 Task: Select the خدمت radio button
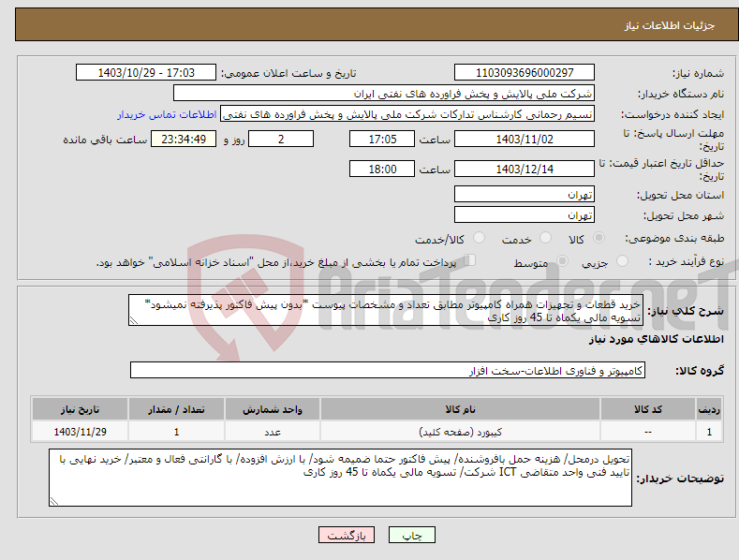pyautogui.click(x=545, y=238)
